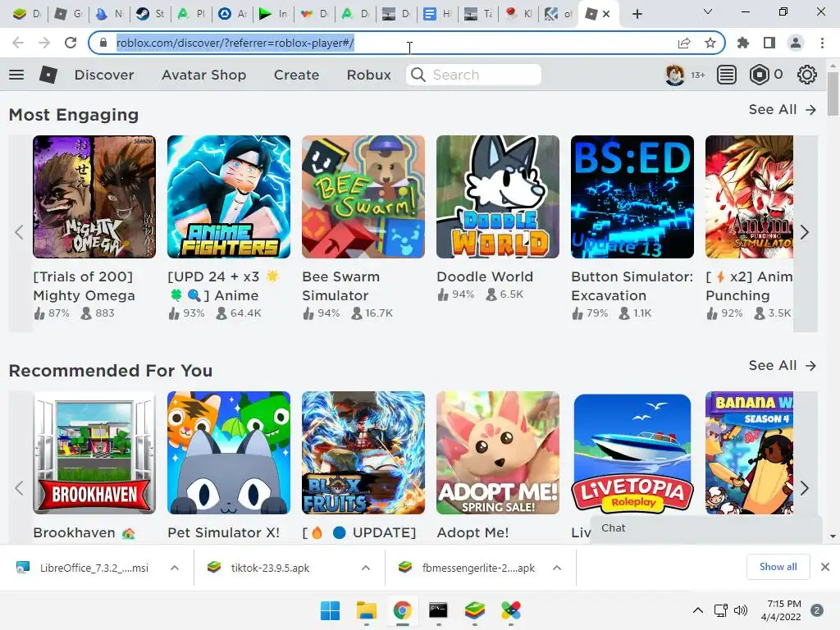
Task: Open Windows Start menu icon
Action: [x=330, y=610]
